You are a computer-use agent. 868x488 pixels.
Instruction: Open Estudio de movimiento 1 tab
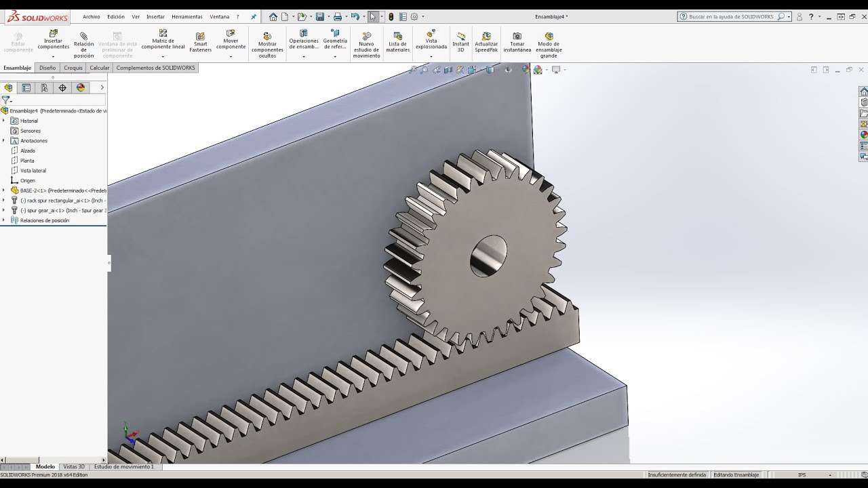pos(124,466)
